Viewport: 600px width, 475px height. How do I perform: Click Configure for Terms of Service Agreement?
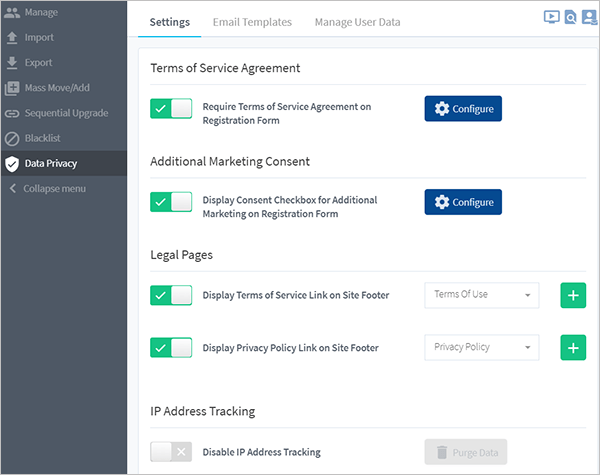tap(463, 109)
